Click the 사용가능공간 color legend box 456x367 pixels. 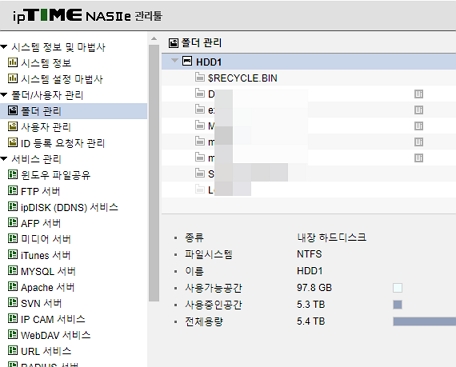(x=398, y=288)
